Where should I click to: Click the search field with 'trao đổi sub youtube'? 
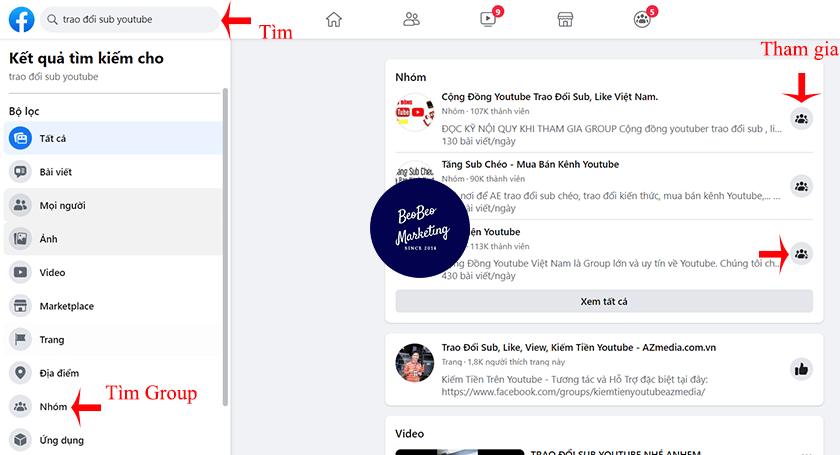point(130,19)
